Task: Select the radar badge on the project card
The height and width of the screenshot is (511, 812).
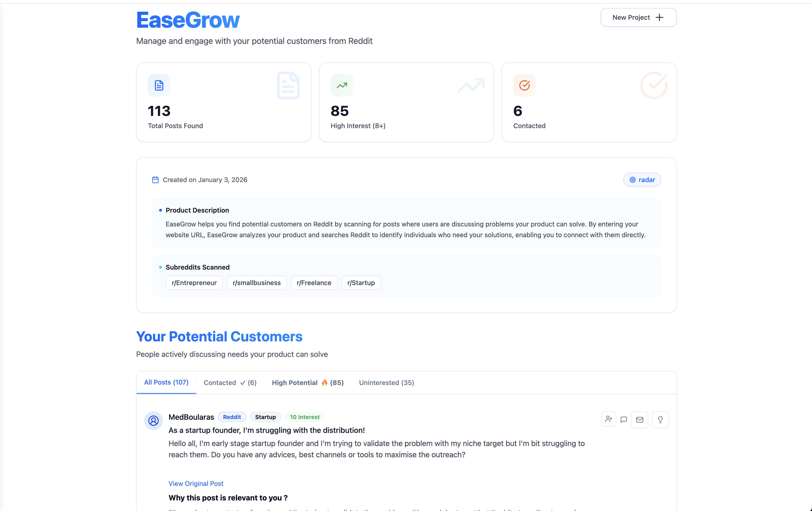Action: pyautogui.click(x=642, y=180)
